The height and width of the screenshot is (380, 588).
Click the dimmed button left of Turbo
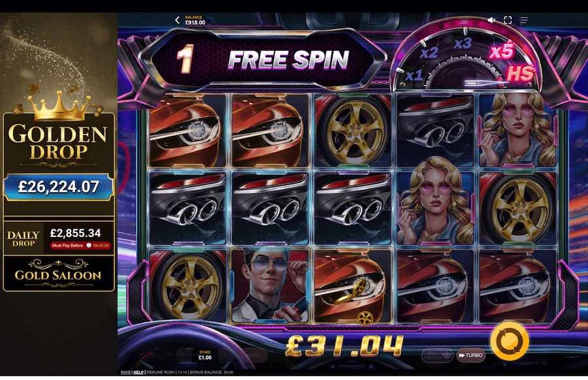437,355
